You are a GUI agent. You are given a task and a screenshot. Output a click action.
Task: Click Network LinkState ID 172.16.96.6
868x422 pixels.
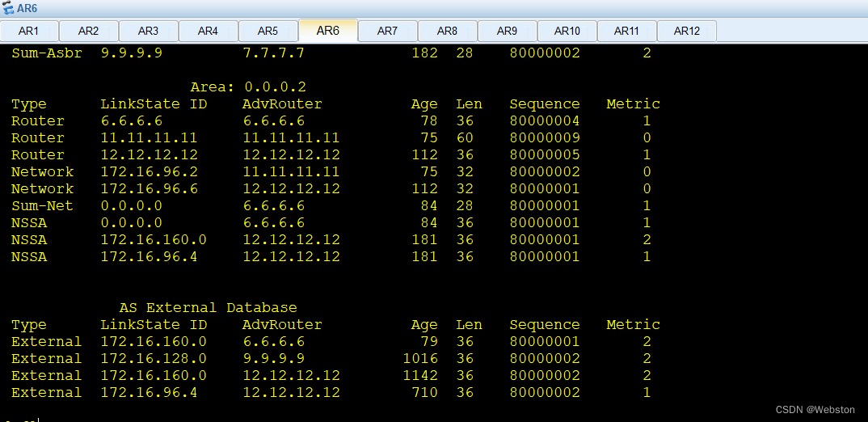pos(149,189)
